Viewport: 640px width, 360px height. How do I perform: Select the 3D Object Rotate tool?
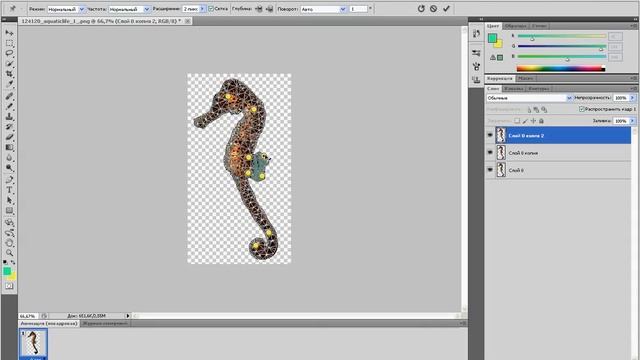pos(9,223)
